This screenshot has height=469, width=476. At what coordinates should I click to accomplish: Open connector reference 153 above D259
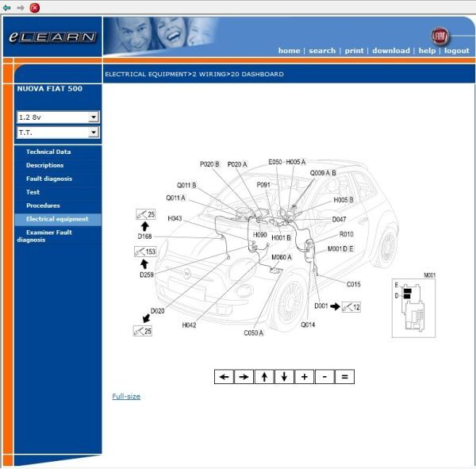pyautogui.click(x=145, y=252)
